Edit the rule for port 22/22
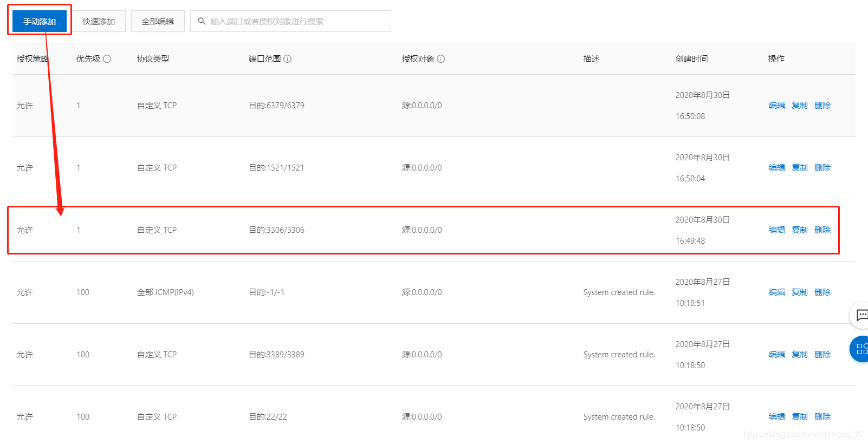Viewport: 868px width, 444px height. (777, 416)
